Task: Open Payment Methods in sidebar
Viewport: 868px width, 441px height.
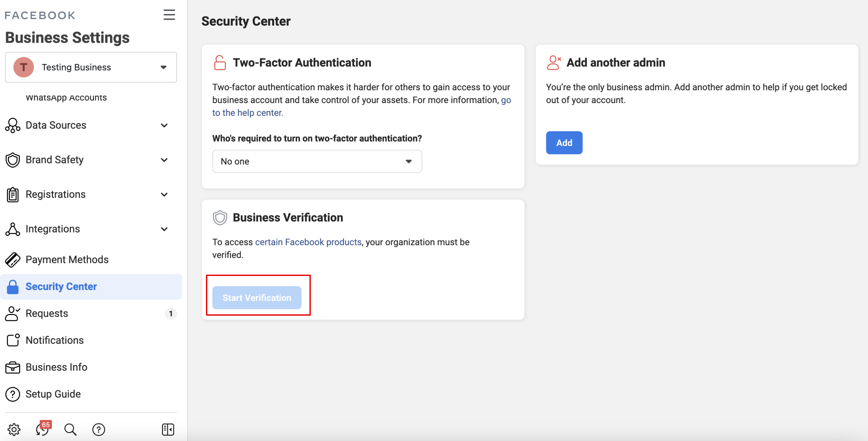Action: 67,259
